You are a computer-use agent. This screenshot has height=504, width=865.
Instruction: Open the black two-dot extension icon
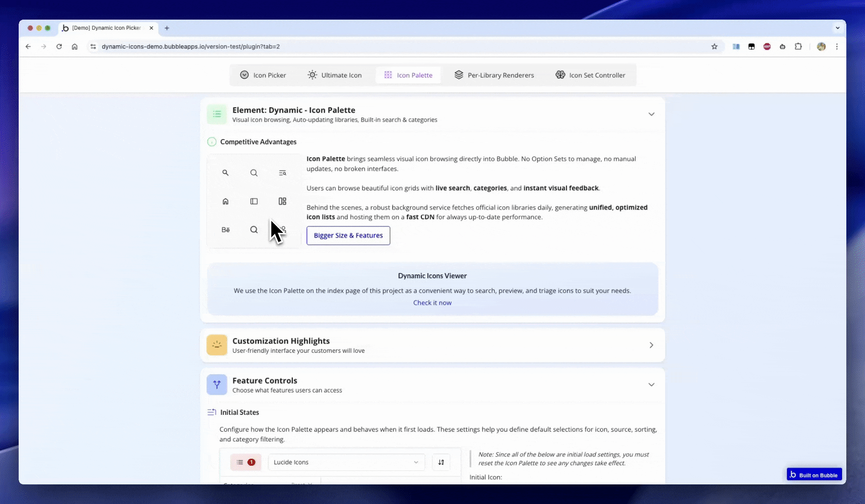pyautogui.click(x=752, y=47)
